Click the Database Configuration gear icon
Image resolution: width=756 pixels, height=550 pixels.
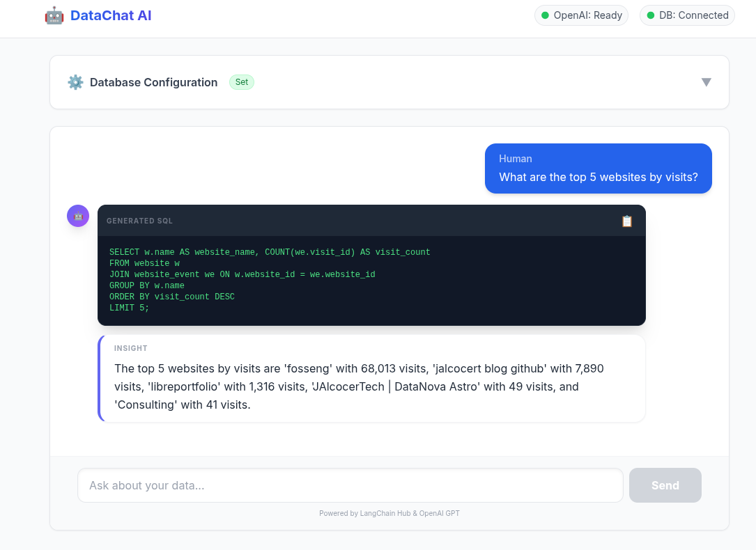pyautogui.click(x=75, y=82)
